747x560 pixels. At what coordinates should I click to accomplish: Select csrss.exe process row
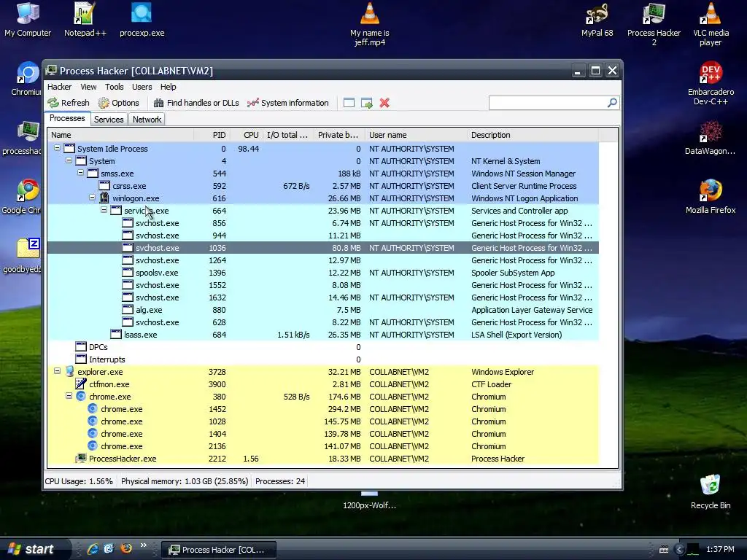pos(323,186)
